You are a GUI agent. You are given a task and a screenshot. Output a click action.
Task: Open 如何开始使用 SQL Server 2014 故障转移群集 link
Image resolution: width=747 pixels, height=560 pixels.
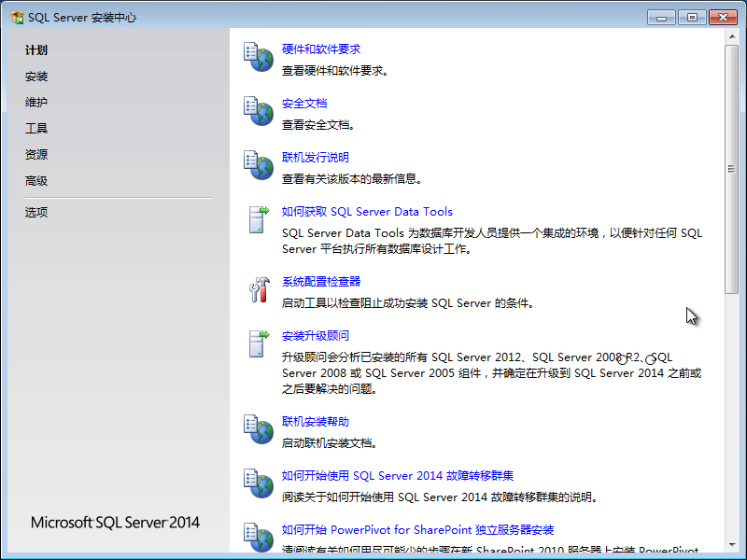(x=398, y=476)
